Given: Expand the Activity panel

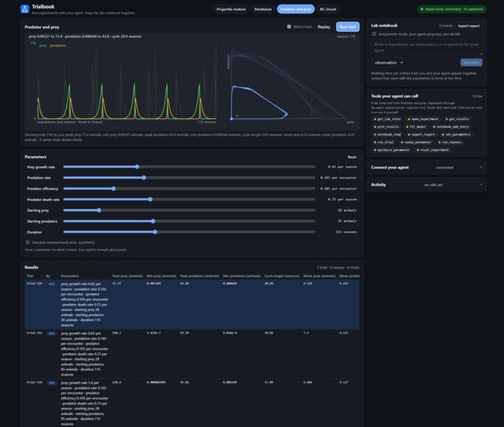Looking at the screenshot, I should (426, 185).
